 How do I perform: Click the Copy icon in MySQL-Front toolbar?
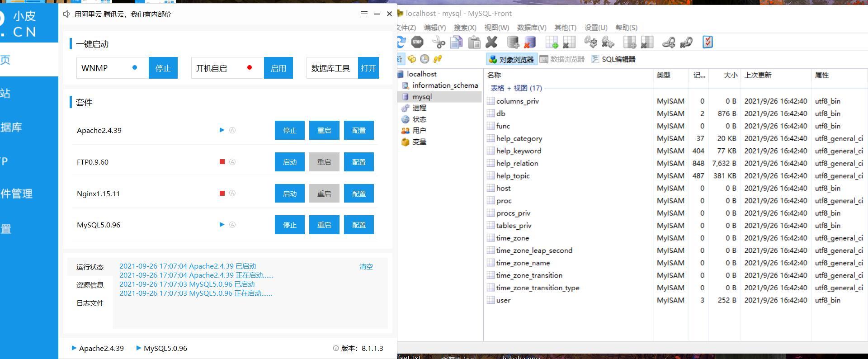(x=457, y=43)
